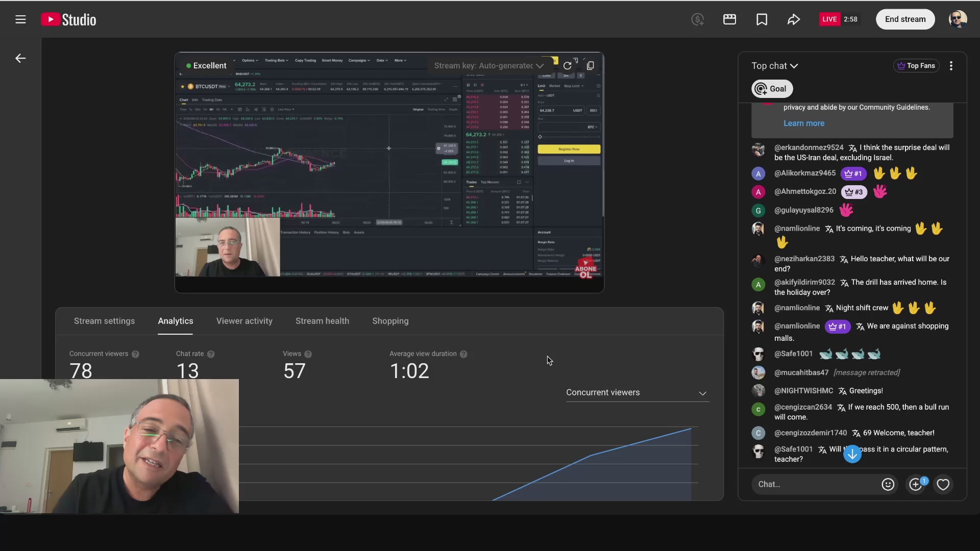The image size is (980, 551).
Task: Click the Top Fans button
Action: coord(916,66)
